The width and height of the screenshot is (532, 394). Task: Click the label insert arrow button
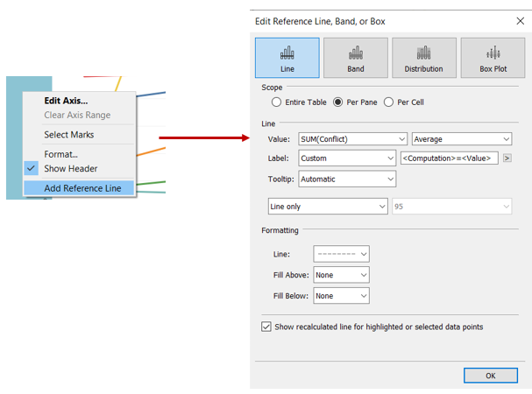pos(507,158)
